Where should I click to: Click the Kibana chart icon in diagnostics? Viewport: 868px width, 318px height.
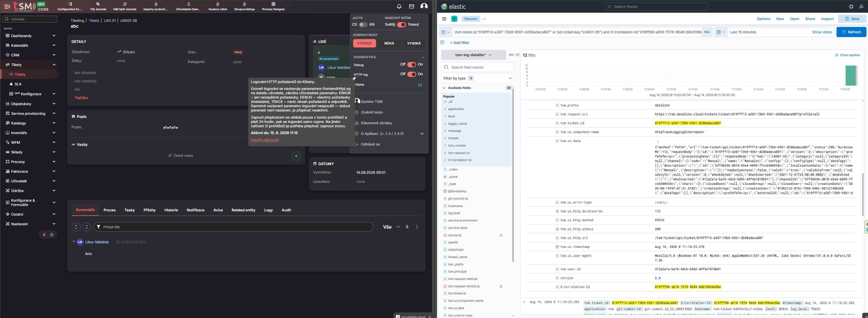(x=420, y=85)
